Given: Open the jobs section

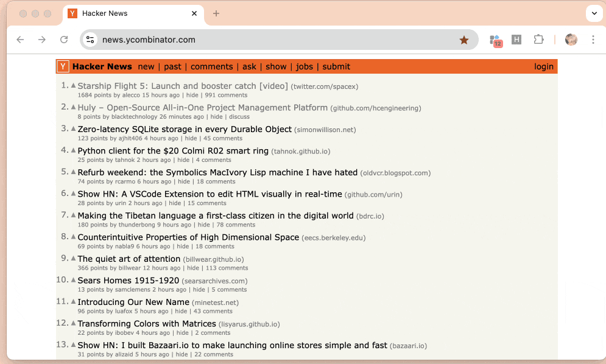Looking at the screenshot, I should click(x=305, y=66).
